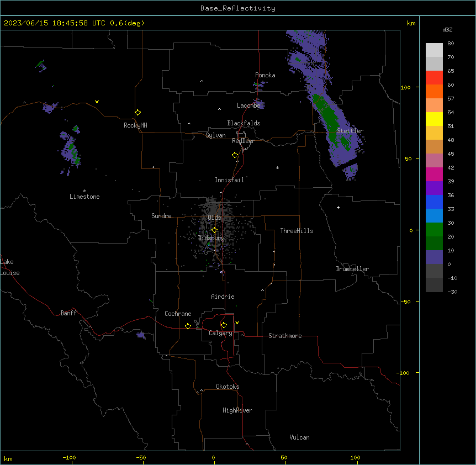Click the yellow diamond marker near Cochrane

(188, 326)
